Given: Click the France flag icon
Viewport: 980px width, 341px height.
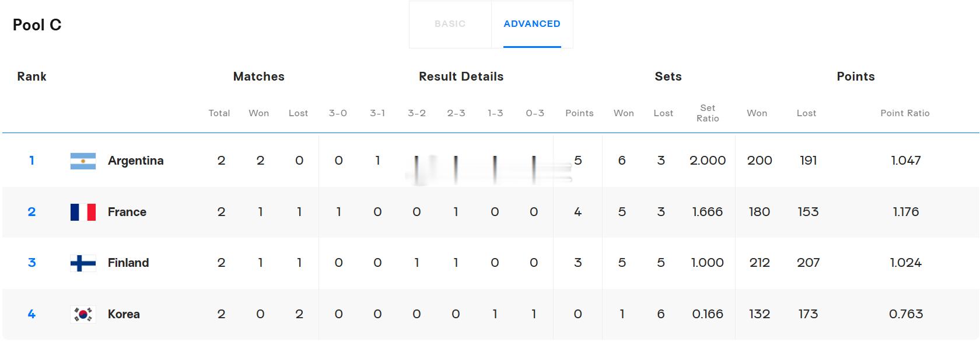Looking at the screenshot, I should pyautogui.click(x=83, y=212).
